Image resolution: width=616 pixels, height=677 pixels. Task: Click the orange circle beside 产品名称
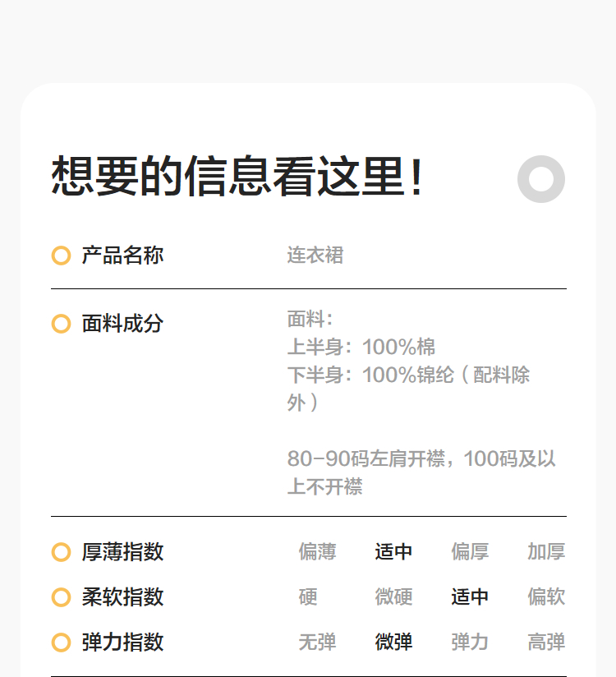click(x=61, y=256)
